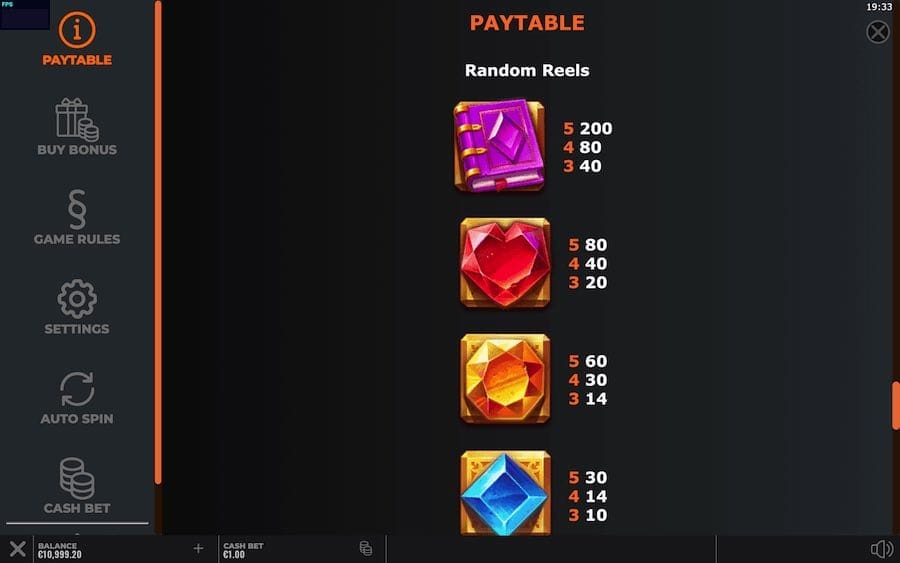
Task: Click the blue square gem symbol
Action: tap(505, 493)
